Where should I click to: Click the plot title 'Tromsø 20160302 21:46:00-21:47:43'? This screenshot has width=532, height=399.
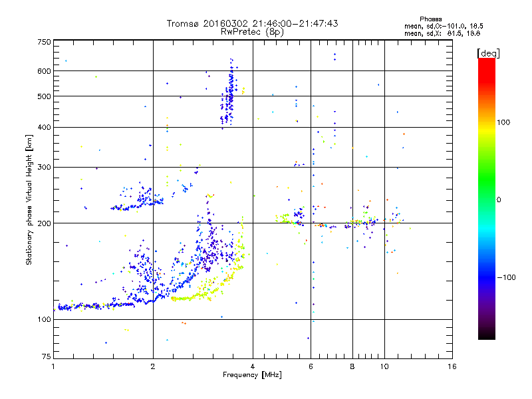(252, 23)
